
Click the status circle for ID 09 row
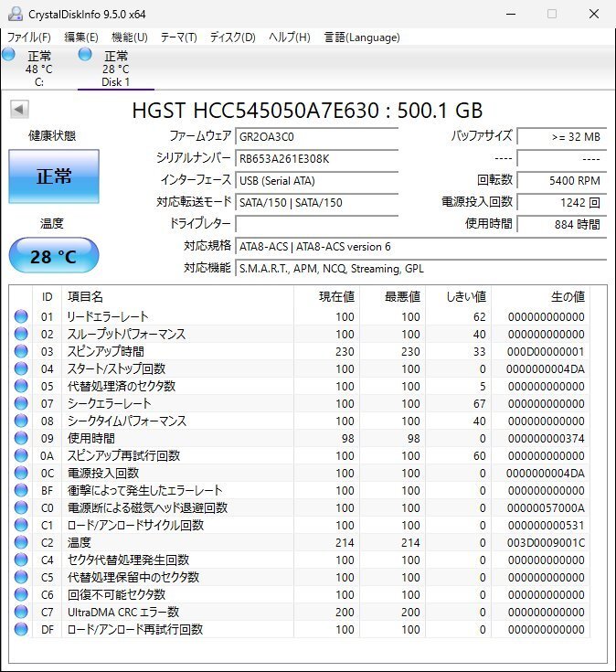[x=21, y=438]
